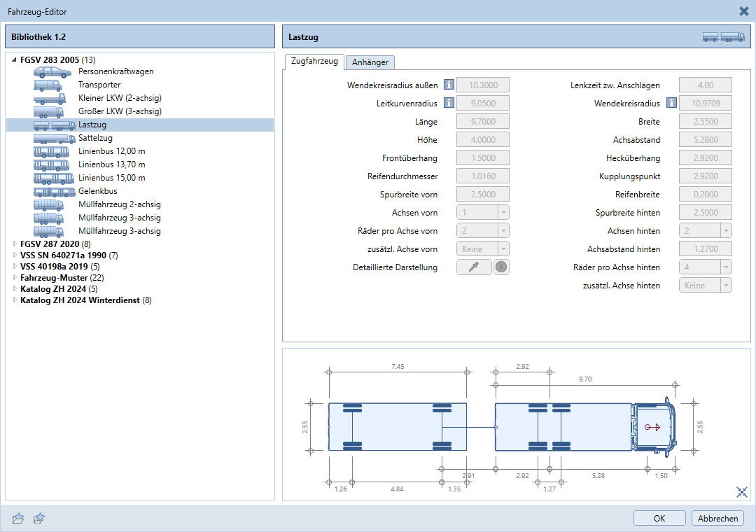
Task: Expand the Katalog ZH 2024 Winterdienst group
Action: 15,301
